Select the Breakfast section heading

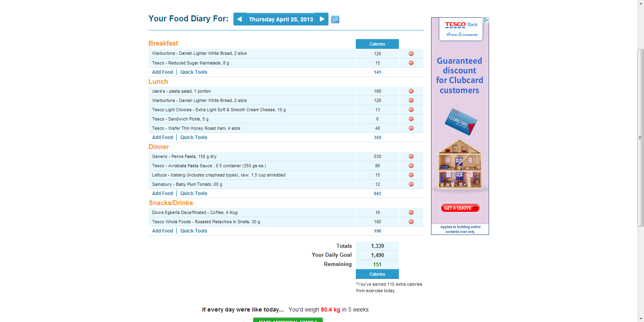163,43
